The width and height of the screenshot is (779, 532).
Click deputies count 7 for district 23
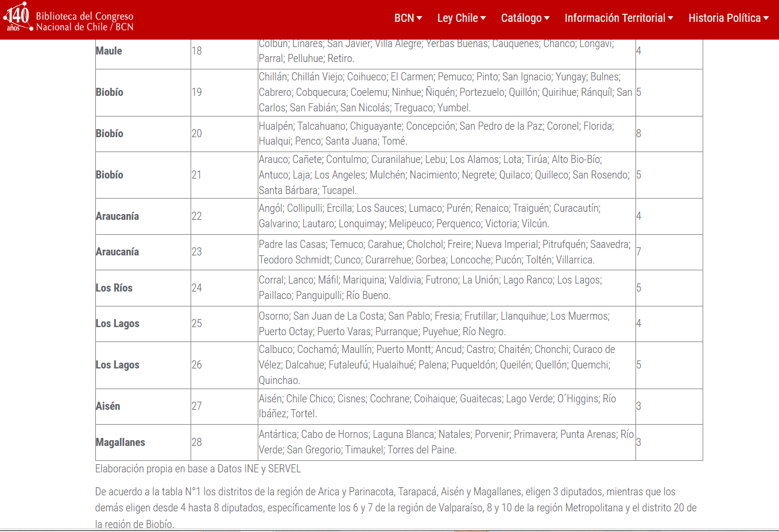pyautogui.click(x=669, y=252)
